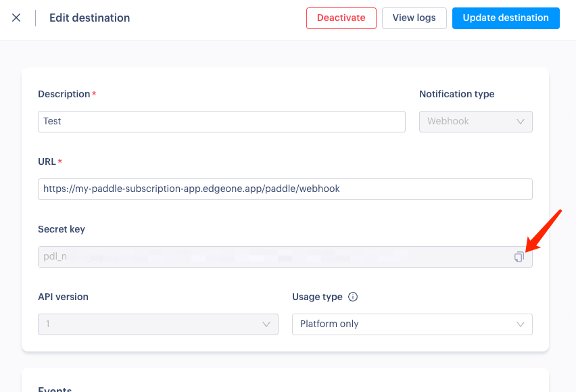This screenshot has width=576, height=392.
Task: Click the Edit destination heading
Action: click(89, 18)
